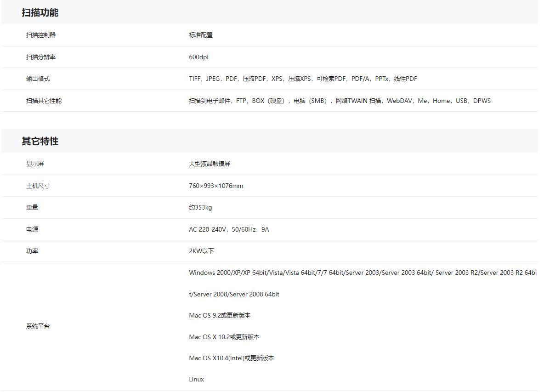544x392 pixels.
Task: Select the 600dpi scan resolution value
Action: pos(198,57)
